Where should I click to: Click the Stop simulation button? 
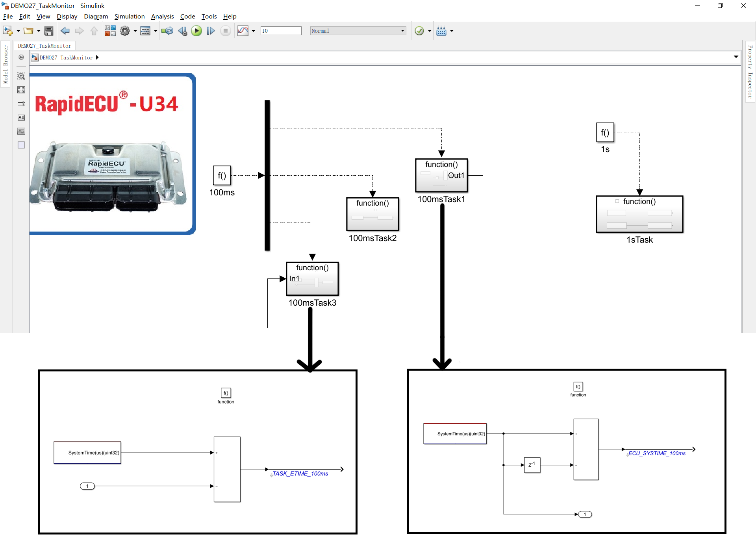[x=226, y=31]
